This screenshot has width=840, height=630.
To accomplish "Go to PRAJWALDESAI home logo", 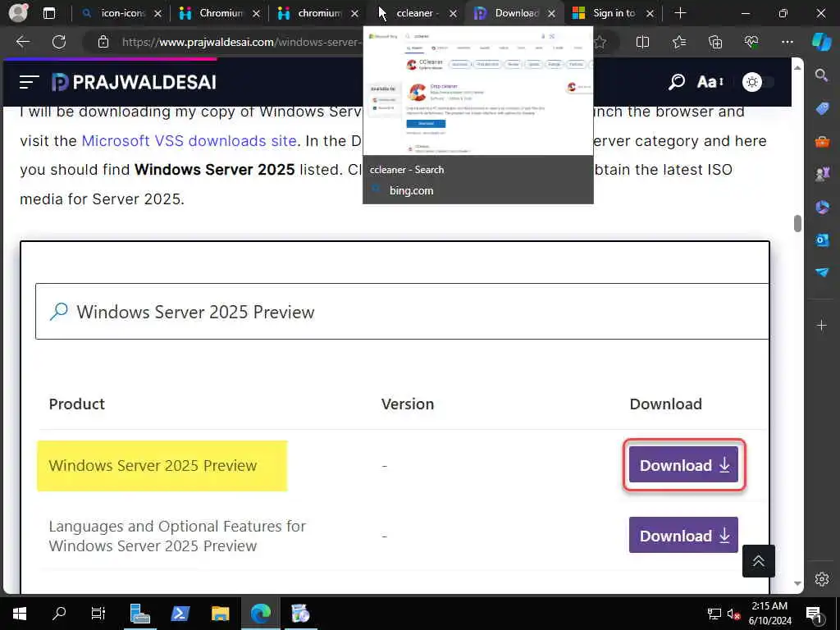I will 134,82.
